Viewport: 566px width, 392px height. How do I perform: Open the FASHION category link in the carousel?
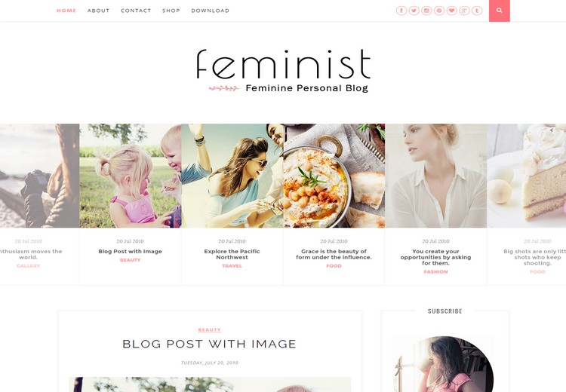(x=435, y=272)
